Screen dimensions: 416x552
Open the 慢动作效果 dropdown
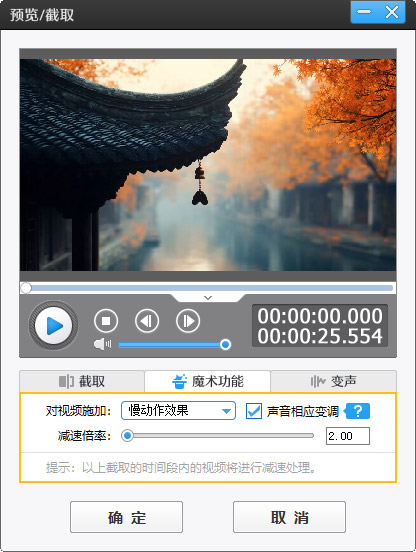pyautogui.click(x=178, y=410)
